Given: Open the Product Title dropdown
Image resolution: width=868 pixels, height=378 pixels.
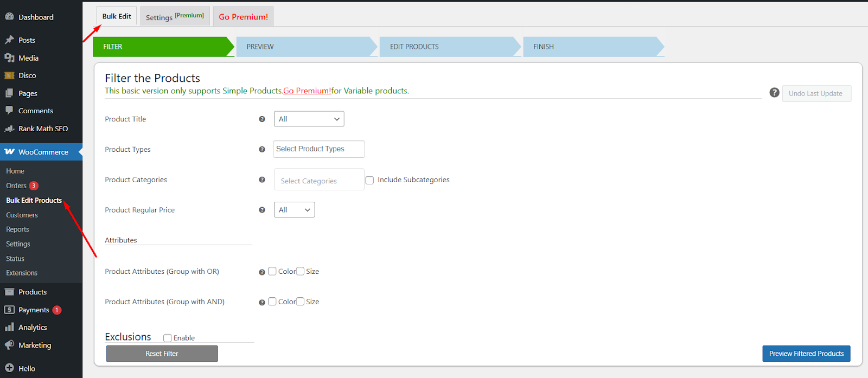Looking at the screenshot, I should pos(309,119).
